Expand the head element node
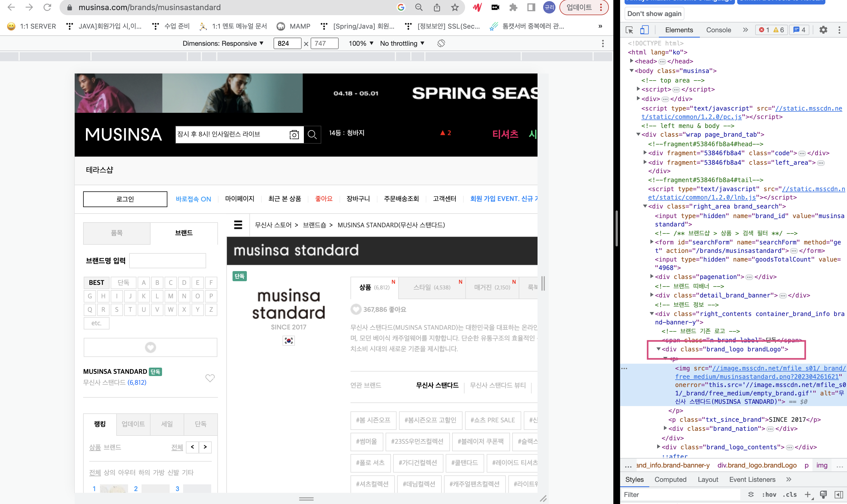847x504 pixels. pos(632,61)
